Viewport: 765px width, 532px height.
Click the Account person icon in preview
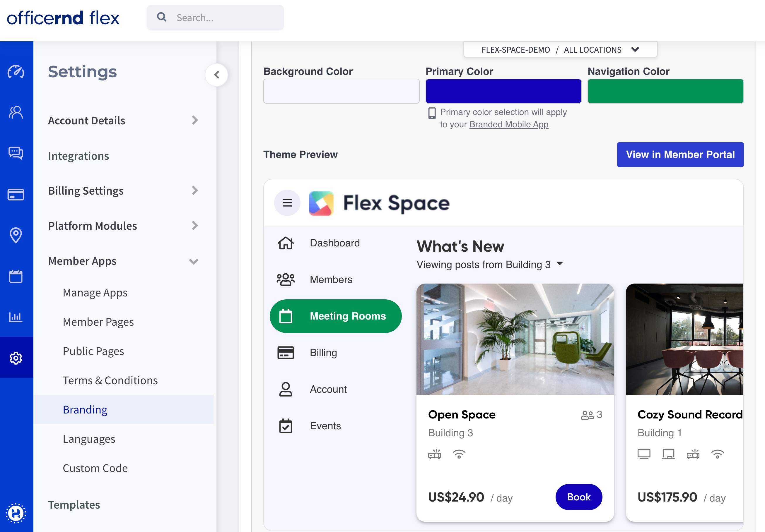point(286,389)
